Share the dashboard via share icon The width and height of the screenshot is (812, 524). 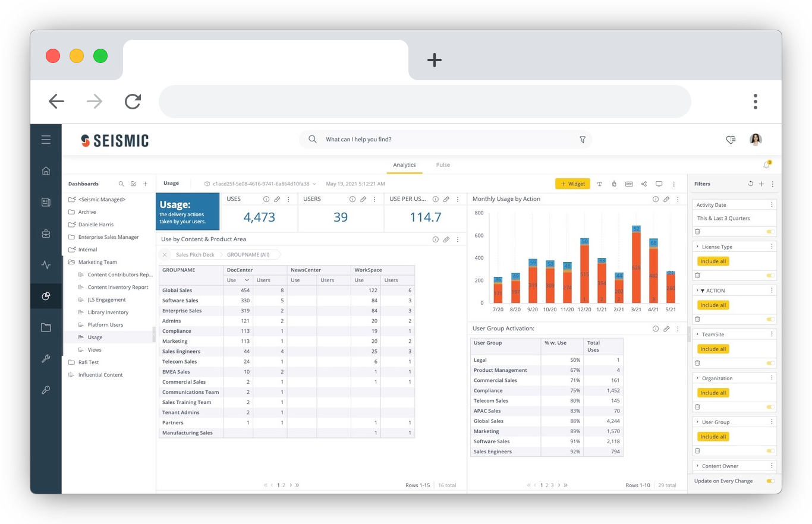[x=644, y=184]
